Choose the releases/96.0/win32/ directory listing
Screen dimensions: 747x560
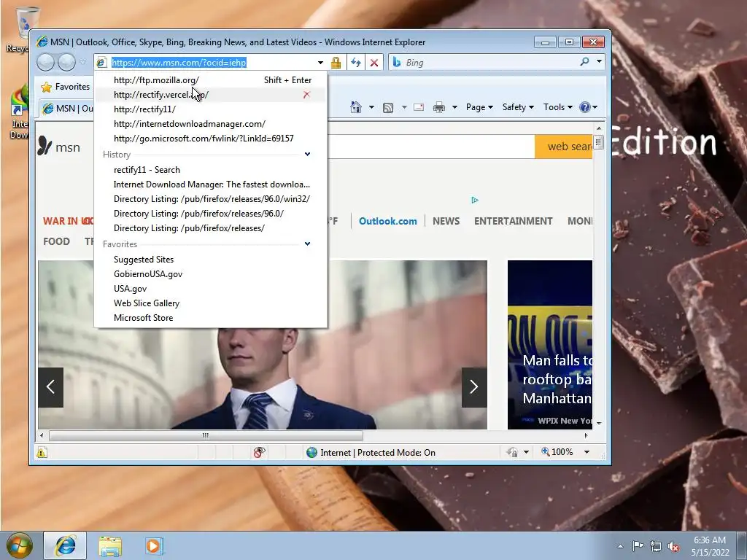211,199
